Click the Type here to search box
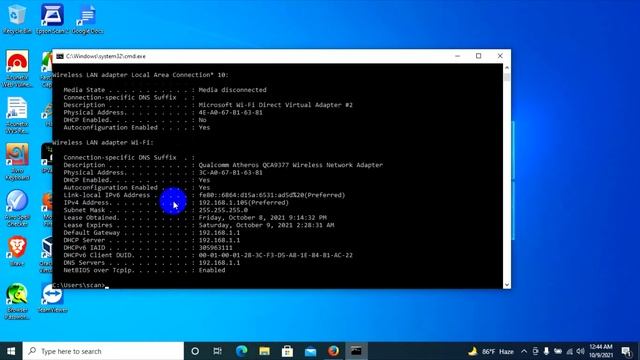Viewport: 640px width, 360px height. 103,351
